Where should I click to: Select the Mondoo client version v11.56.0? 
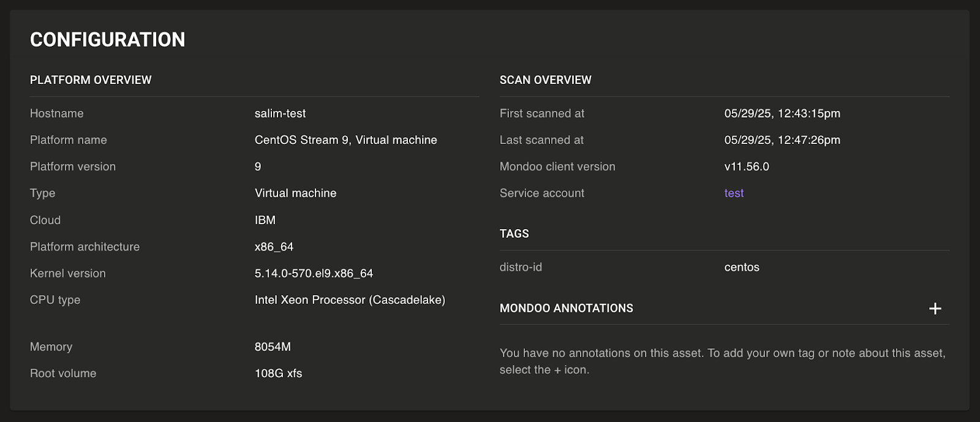(747, 167)
